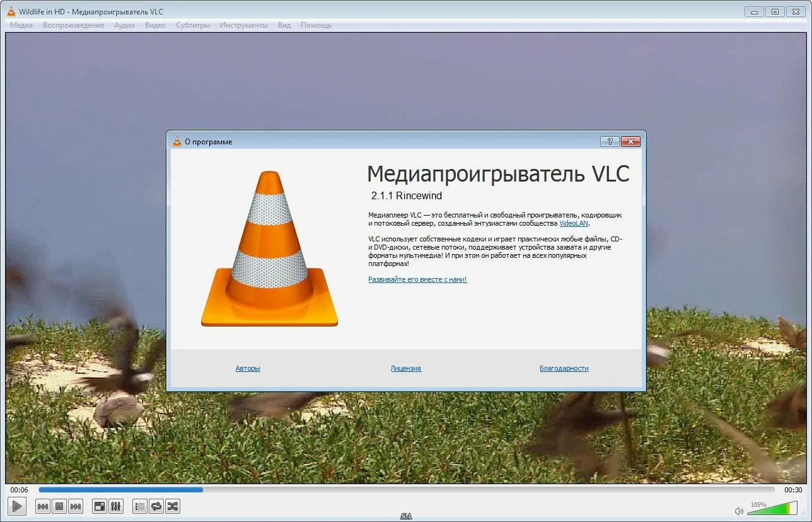The width and height of the screenshot is (812, 522).
Task: Click the large VLC cone logo
Action: [269, 248]
